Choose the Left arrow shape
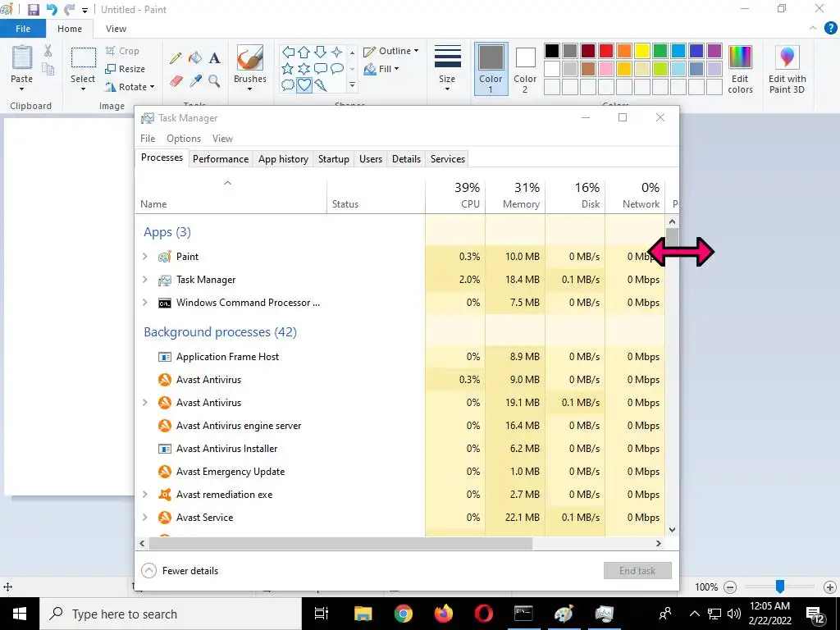840x630 pixels. pos(288,52)
